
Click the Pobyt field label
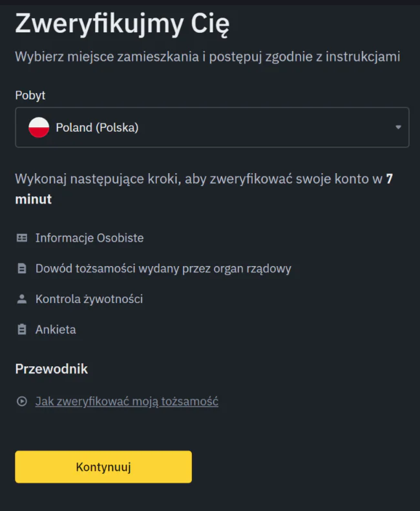(x=30, y=95)
